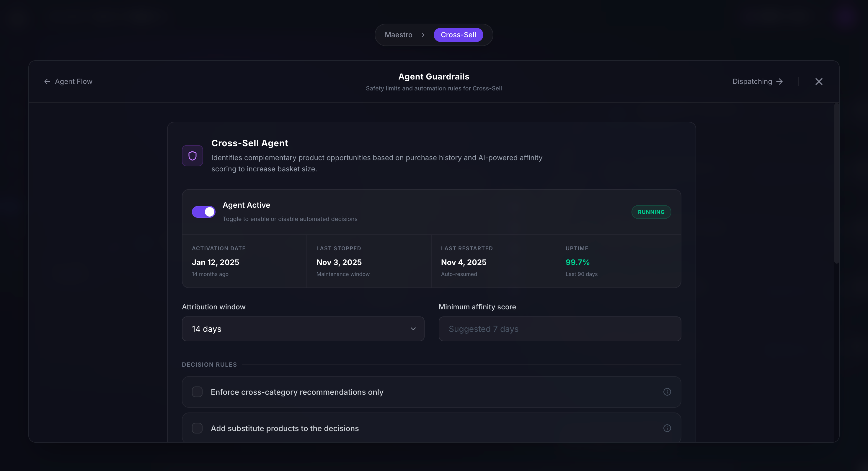This screenshot has width=868, height=471.
Task: Click the RUNNING status badge
Action: (651, 212)
